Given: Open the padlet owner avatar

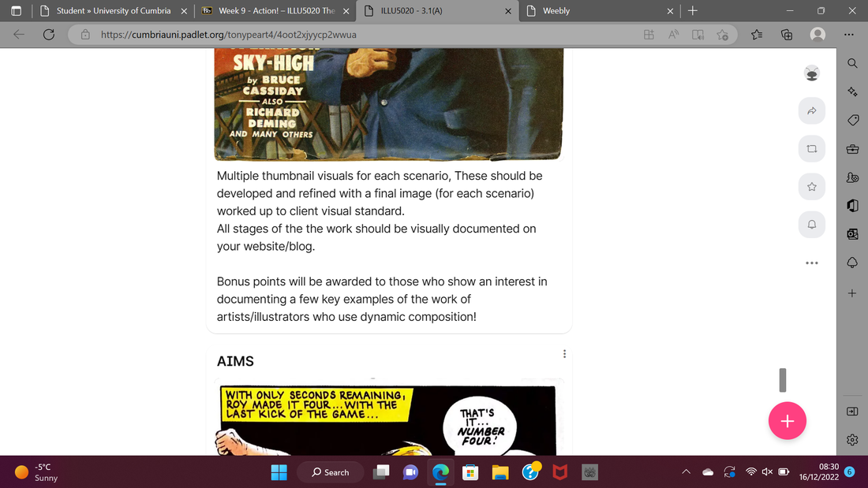Looking at the screenshot, I should (811, 73).
